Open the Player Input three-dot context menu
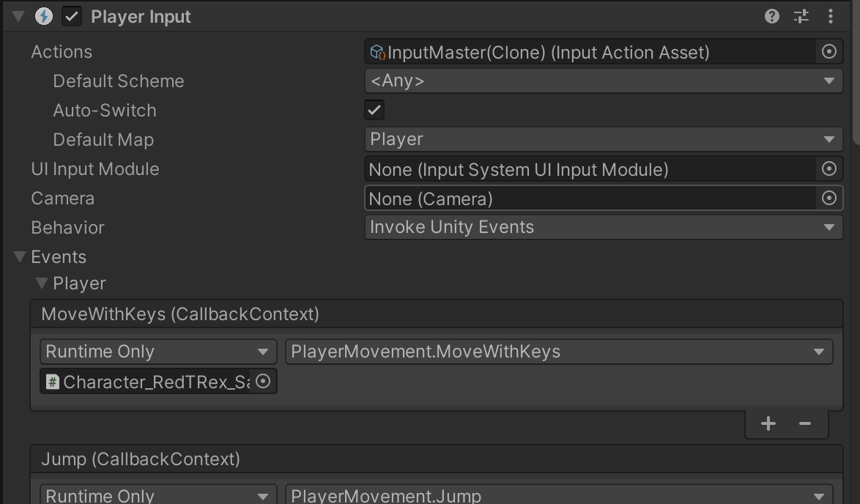The image size is (860, 504). [830, 16]
